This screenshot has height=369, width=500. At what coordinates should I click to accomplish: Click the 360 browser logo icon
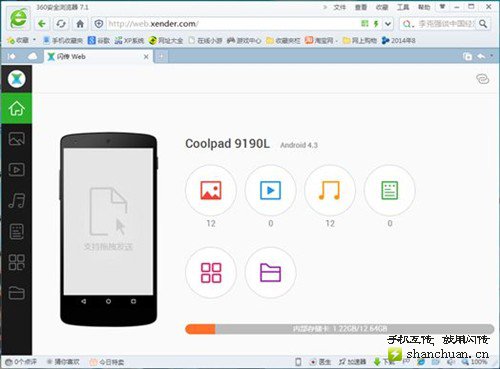pyautogui.click(x=19, y=18)
